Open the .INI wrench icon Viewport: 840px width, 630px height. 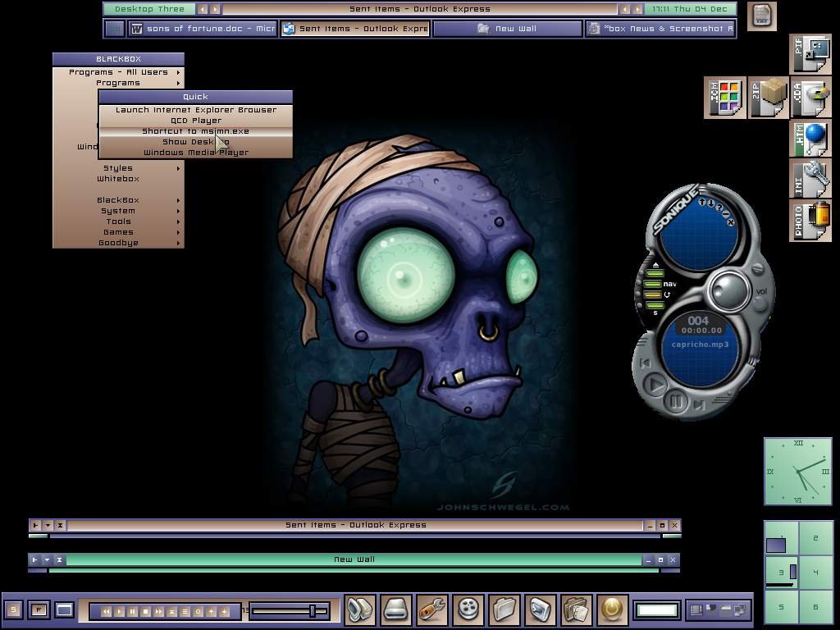[x=810, y=180]
